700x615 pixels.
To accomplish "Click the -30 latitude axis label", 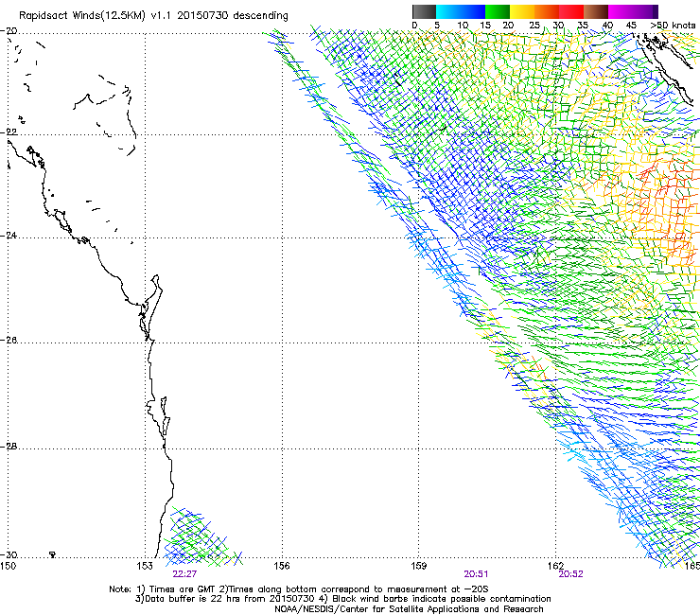I will 9,554.
